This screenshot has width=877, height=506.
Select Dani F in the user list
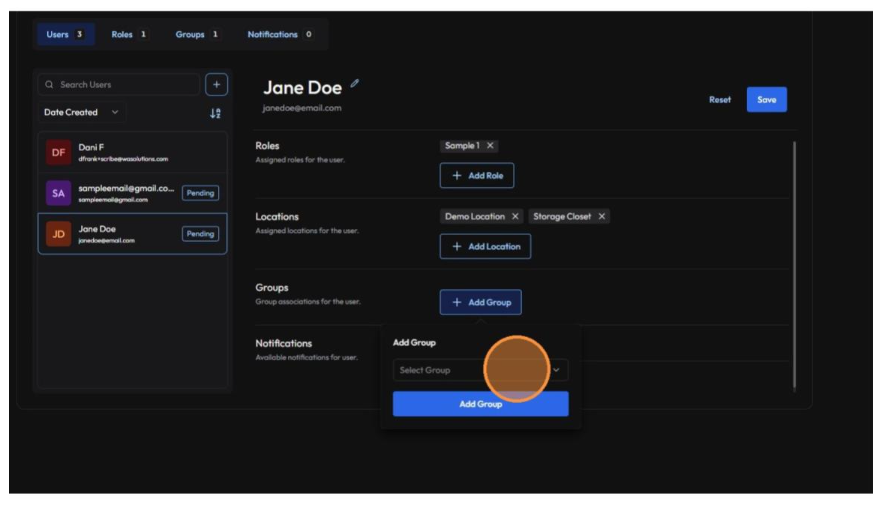click(x=133, y=152)
